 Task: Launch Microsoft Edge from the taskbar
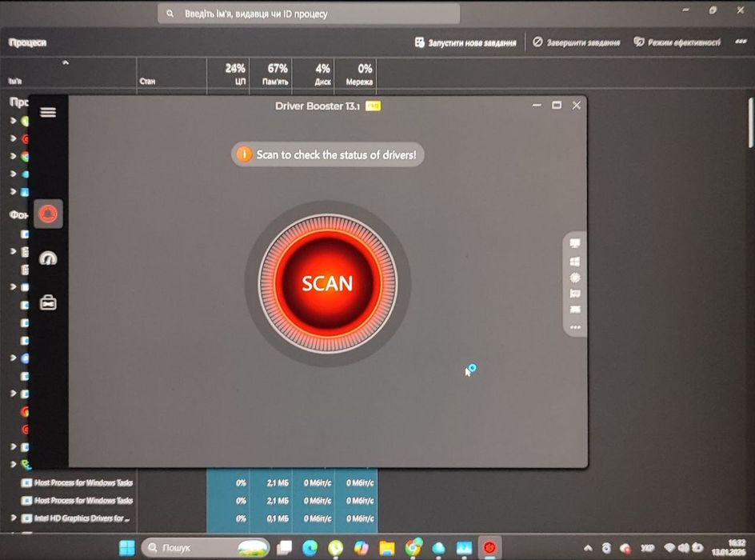coord(310,547)
